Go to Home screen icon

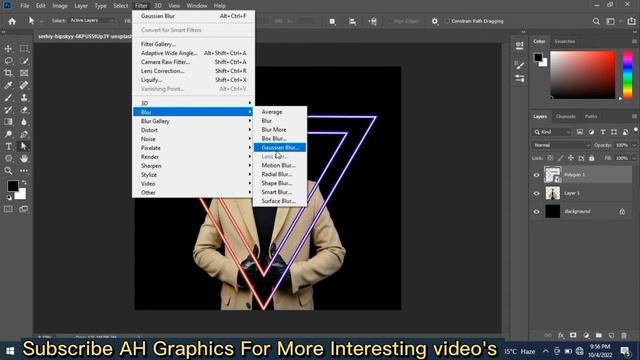(12, 21)
